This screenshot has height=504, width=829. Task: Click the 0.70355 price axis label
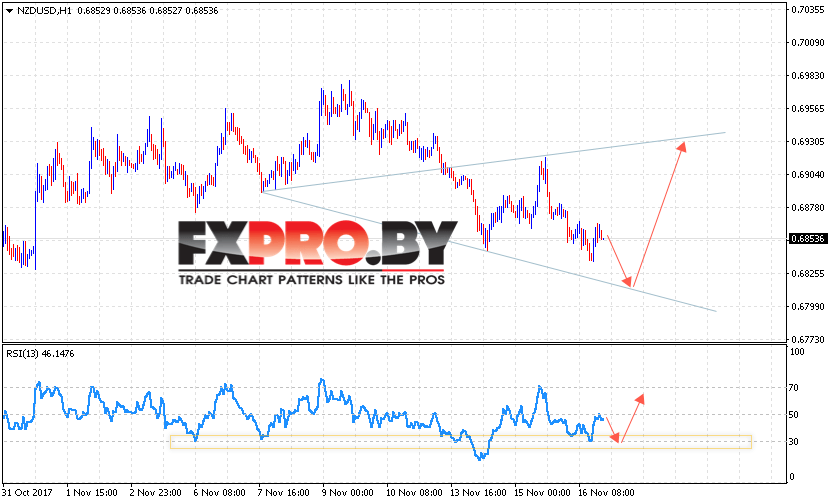pyautogui.click(x=807, y=10)
